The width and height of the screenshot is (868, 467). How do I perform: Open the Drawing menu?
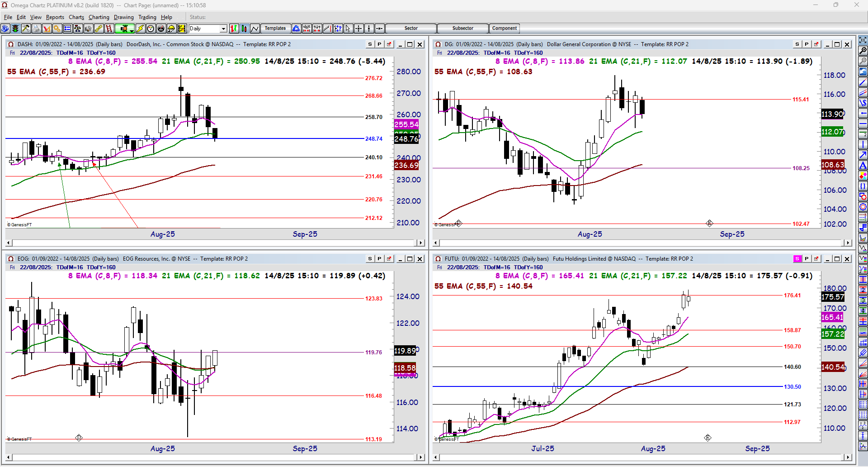point(124,17)
